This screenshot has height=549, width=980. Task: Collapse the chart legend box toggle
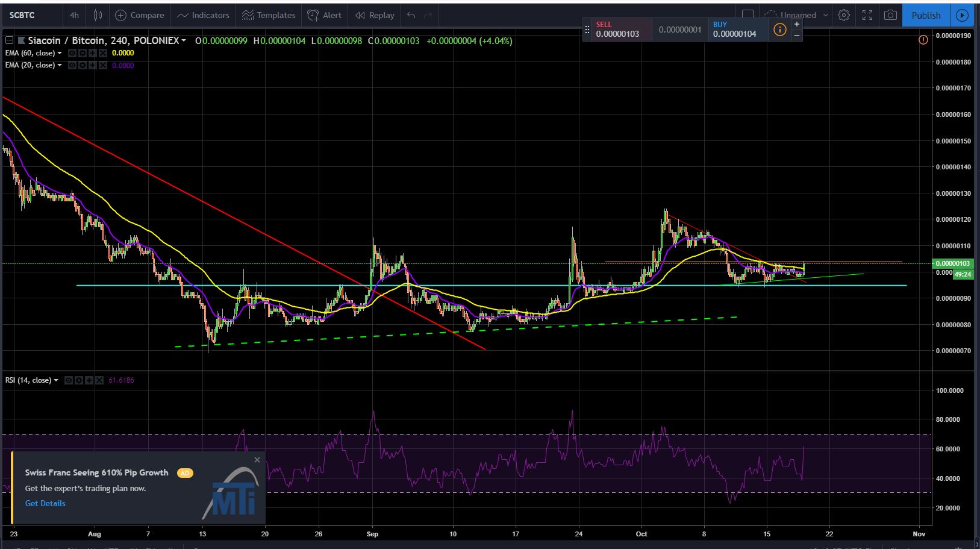[9, 40]
